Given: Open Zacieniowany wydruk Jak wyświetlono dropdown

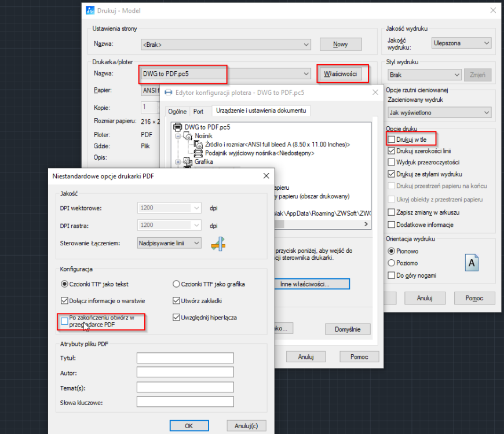Looking at the screenshot, I should (439, 113).
